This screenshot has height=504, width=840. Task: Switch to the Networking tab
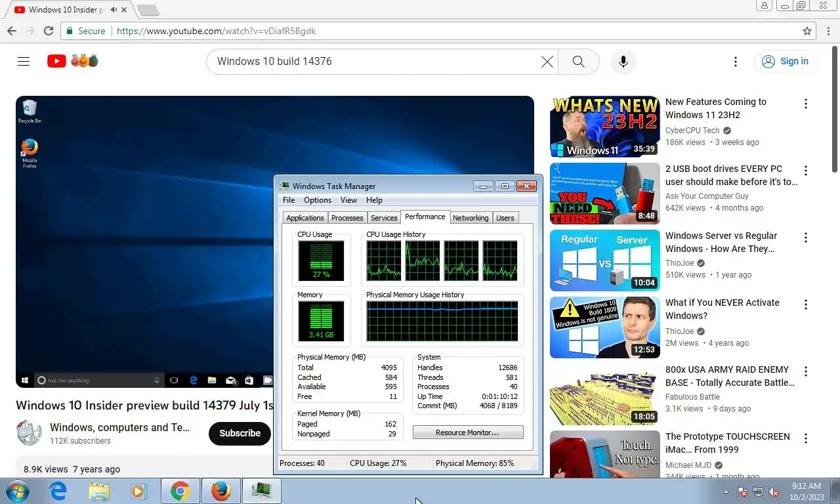coord(471,218)
